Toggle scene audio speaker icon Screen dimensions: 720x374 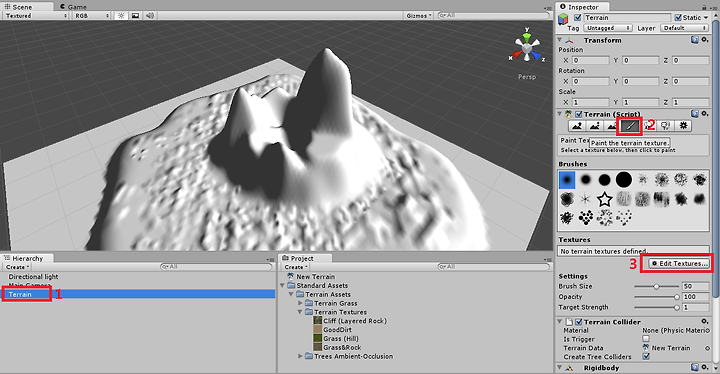point(150,16)
